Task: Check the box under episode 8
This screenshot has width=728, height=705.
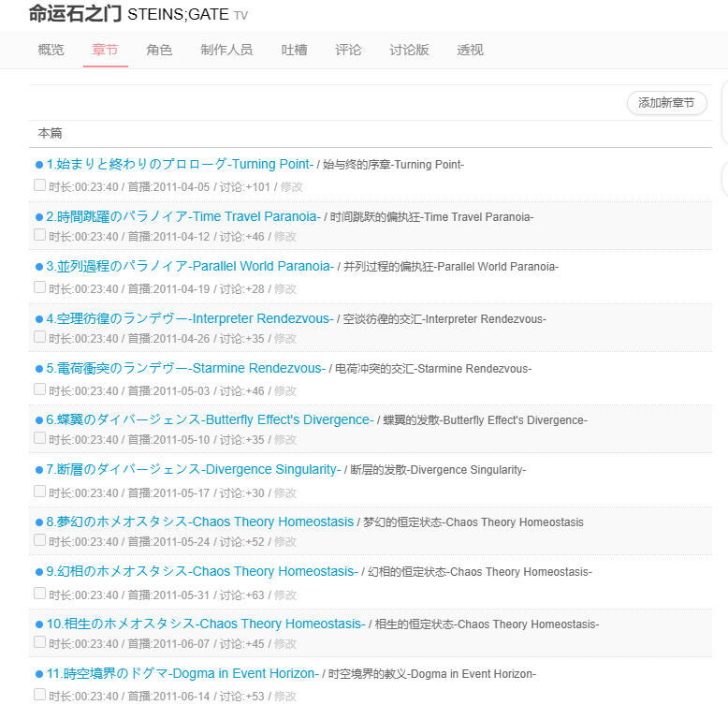Action: (39, 539)
